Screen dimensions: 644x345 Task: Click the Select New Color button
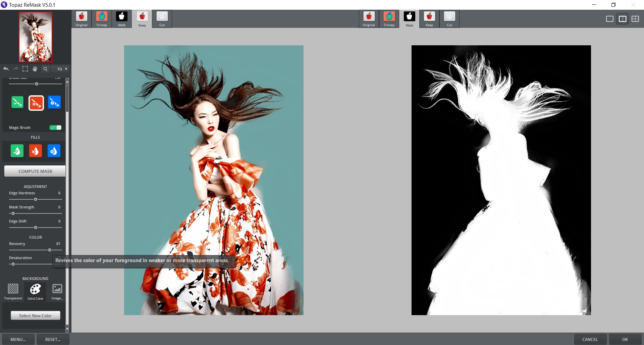pos(35,315)
